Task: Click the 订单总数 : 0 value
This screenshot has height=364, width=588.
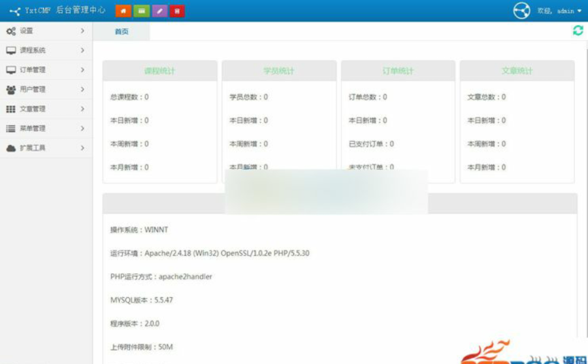Action: tap(368, 97)
